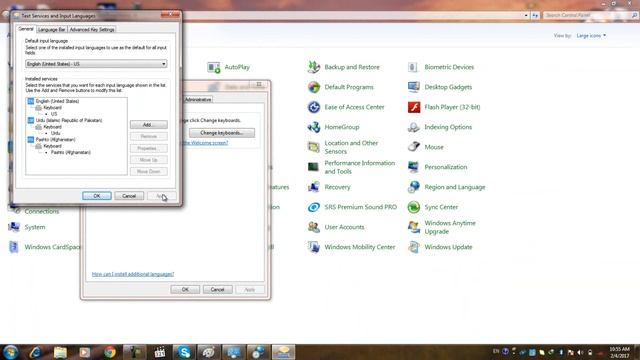Open the Welcome screen link
This screenshot has height=360, width=640.
tap(205, 143)
